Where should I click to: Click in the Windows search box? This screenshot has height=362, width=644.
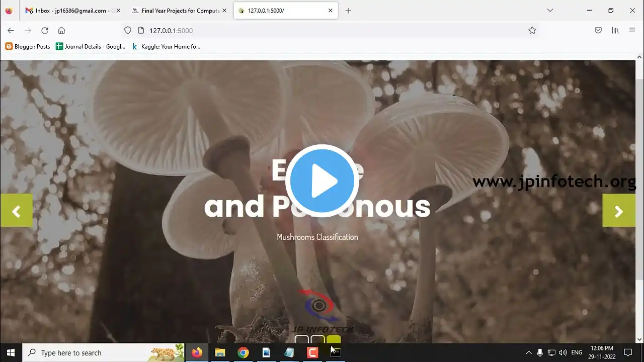click(103, 352)
